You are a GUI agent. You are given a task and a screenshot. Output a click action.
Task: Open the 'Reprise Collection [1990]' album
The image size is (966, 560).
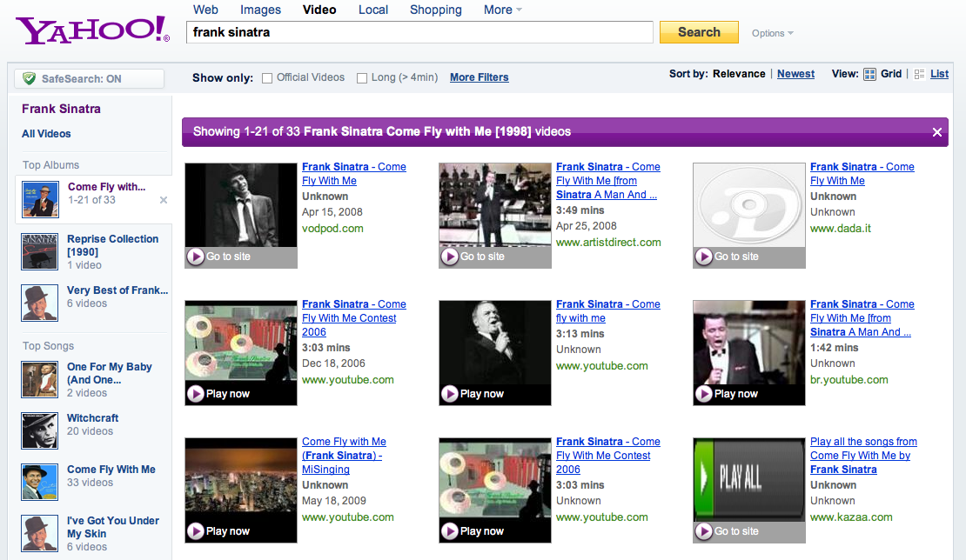[x=113, y=245]
